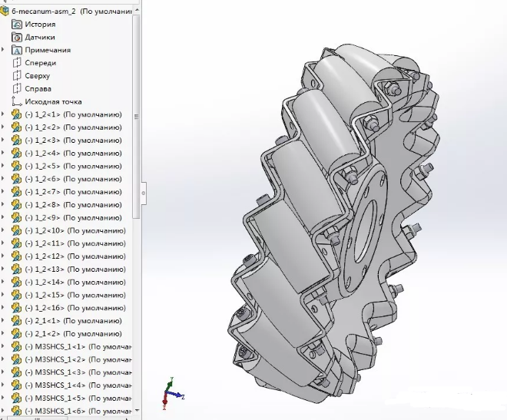Viewport: 507px width, 420px height.
Task: Expand the M3SHCS_1<4> component
Action: [3, 385]
